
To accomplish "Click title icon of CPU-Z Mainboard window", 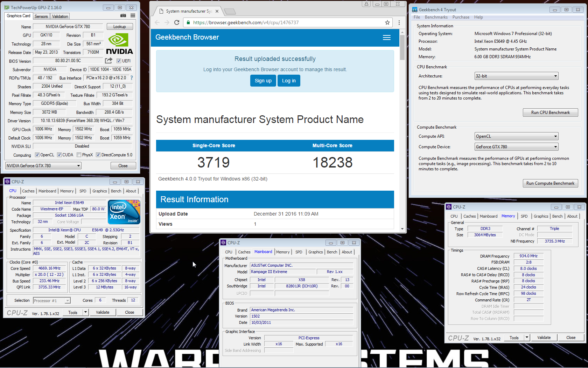I will click(223, 243).
